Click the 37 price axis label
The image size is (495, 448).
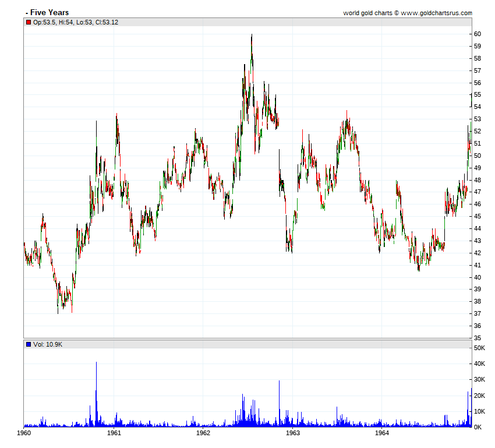click(478, 313)
